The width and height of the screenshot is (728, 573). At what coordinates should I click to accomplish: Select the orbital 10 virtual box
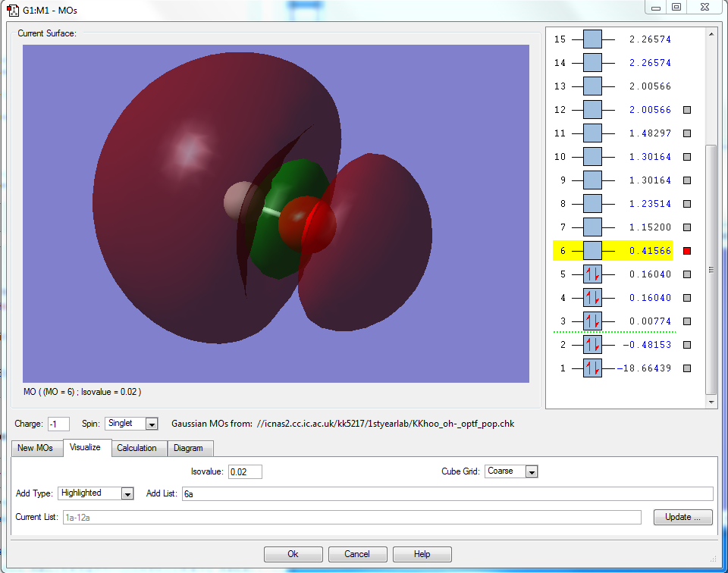pyautogui.click(x=592, y=157)
